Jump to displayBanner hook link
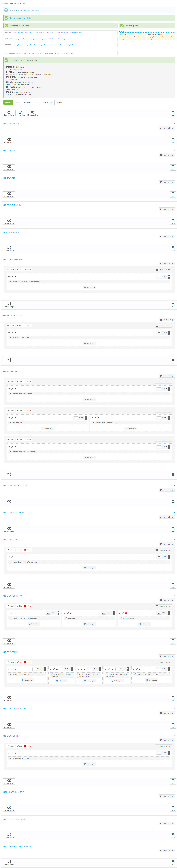 [18, 33]
